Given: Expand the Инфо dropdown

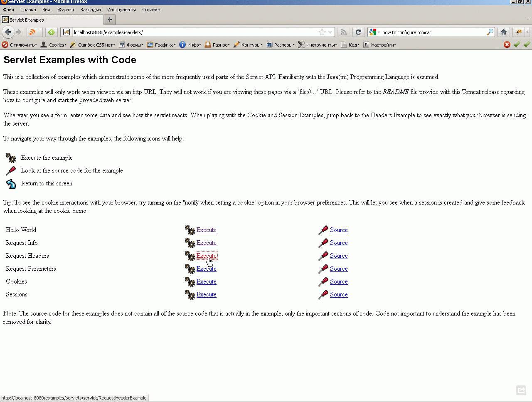Looking at the screenshot, I should click(x=190, y=44).
